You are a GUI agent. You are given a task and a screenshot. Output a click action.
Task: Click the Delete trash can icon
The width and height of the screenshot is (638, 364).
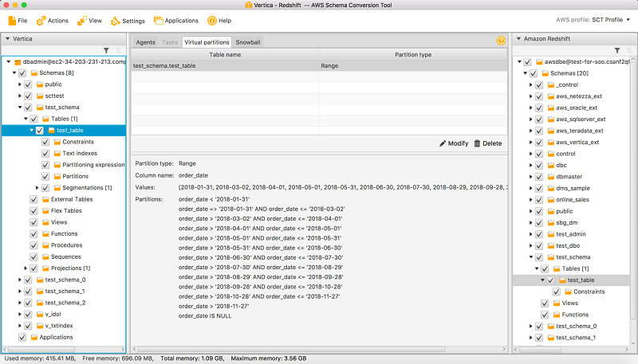coord(477,143)
